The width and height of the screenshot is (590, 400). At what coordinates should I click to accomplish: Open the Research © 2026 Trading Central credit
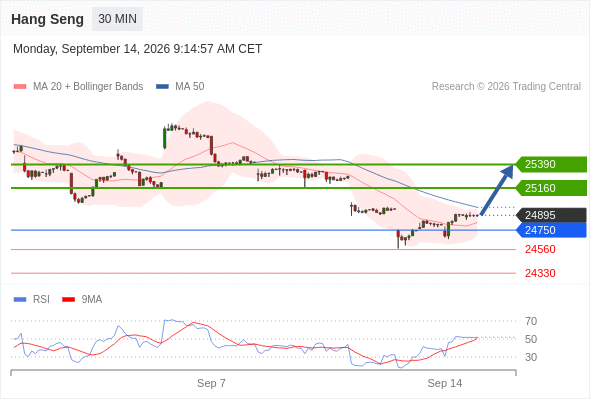(506, 87)
